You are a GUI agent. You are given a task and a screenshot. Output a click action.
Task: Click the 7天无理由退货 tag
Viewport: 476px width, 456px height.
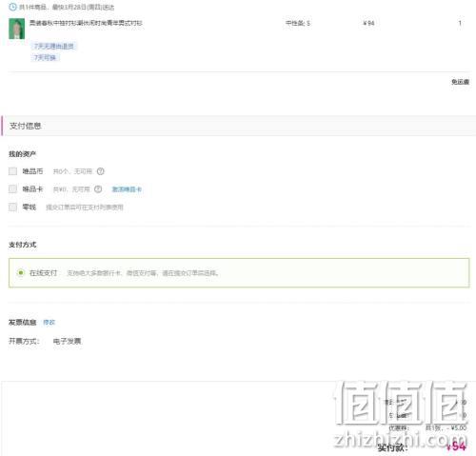tap(54, 47)
